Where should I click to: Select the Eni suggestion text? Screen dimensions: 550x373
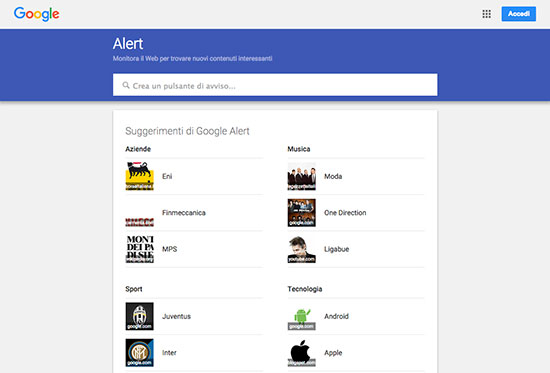(167, 176)
